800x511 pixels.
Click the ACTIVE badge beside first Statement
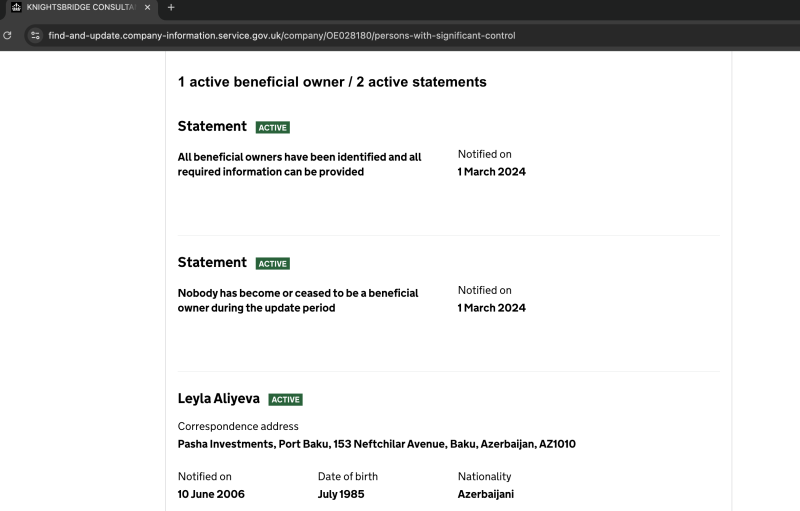(272, 127)
